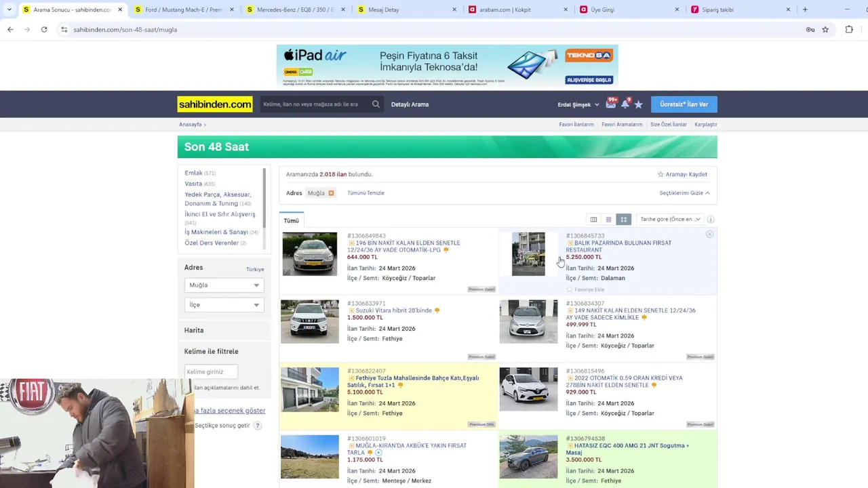868x488 pixels.
Task: Select the Vasıta category
Action: coord(193,184)
